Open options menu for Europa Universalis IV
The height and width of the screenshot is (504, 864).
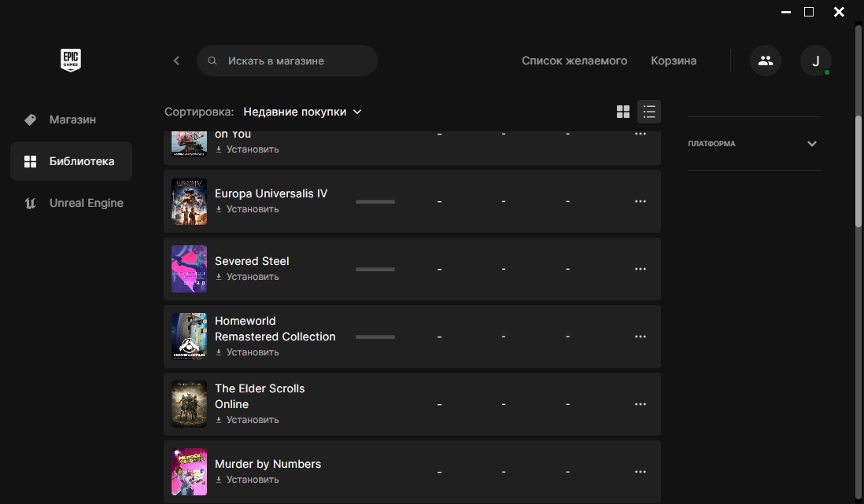click(641, 201)
